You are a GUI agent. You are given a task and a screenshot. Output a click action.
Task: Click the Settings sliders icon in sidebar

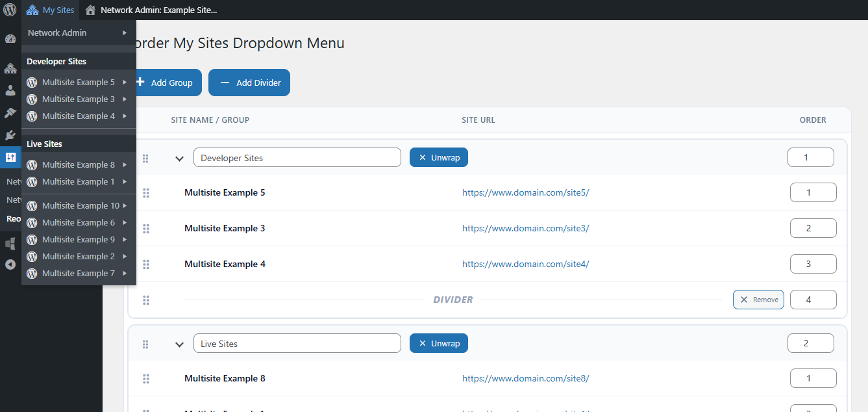(x=10, y=157)
